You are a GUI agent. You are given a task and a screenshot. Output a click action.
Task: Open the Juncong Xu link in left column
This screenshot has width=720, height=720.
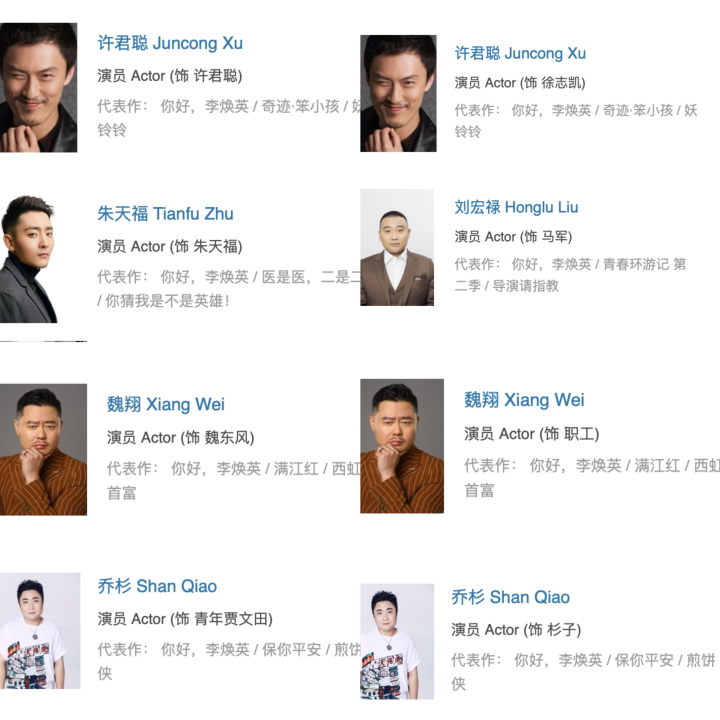[170, 43]
